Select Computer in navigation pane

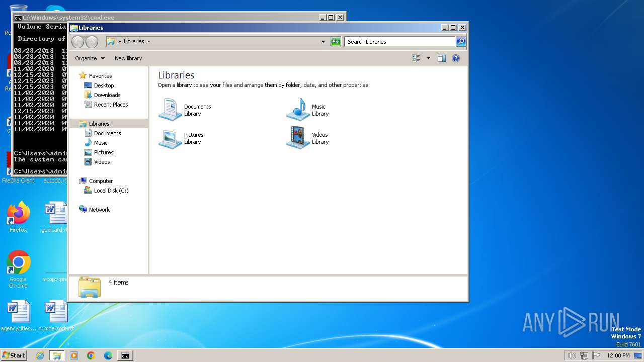coord(101,181)
